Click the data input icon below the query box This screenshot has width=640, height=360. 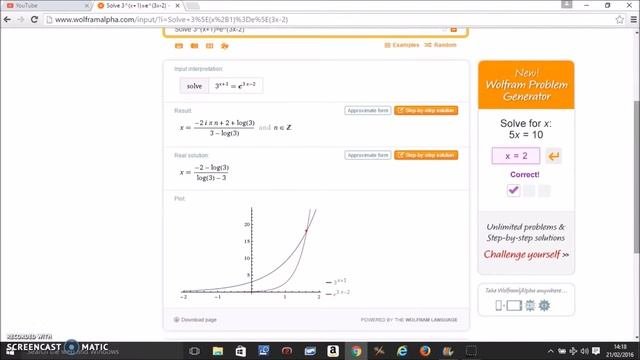(209, 46)
